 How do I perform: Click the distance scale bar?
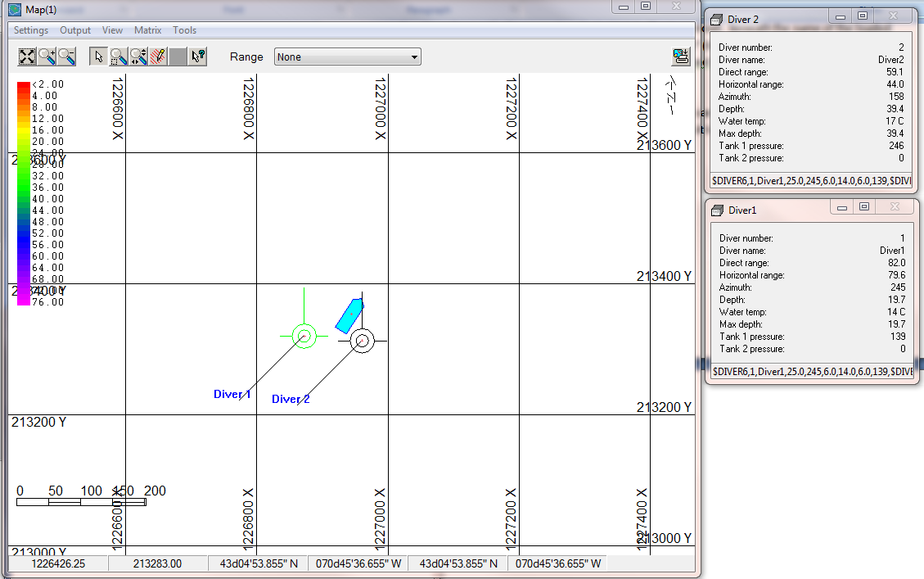[81, 502]
